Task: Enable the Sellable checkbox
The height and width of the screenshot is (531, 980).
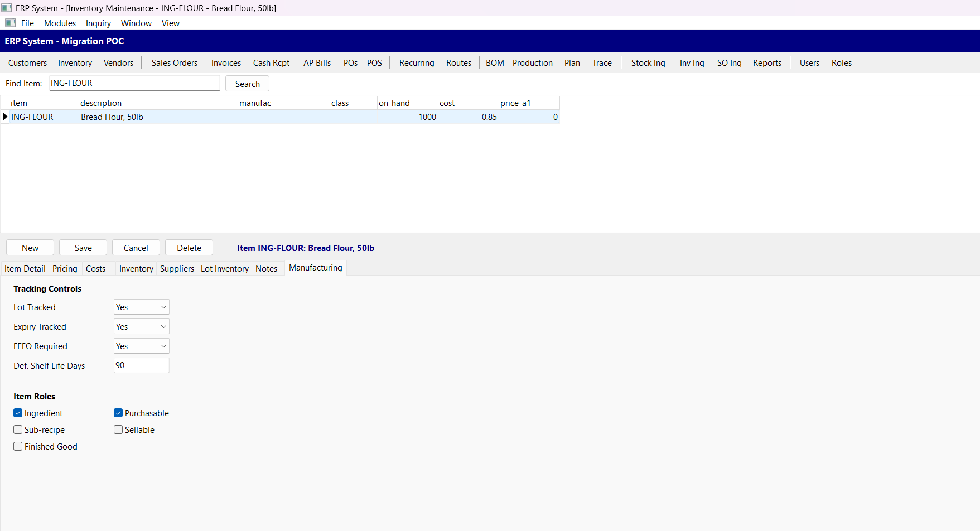Action: pos(118,429)
